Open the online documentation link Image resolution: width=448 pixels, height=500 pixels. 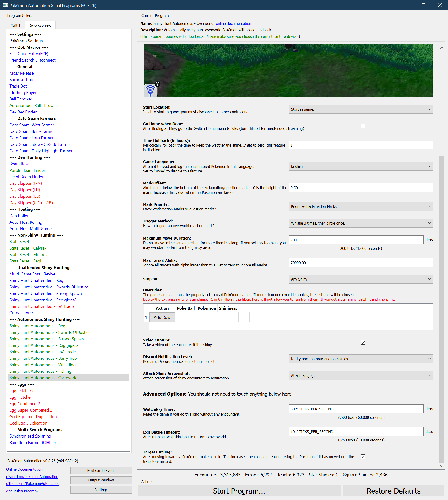pos(233,23)
